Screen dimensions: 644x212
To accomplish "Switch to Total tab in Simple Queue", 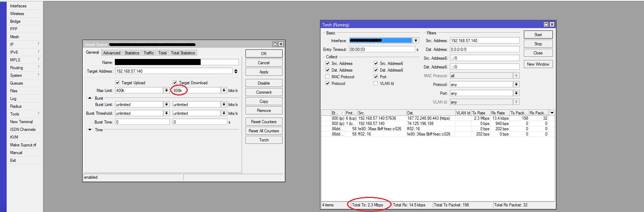I will click(162, 53).
